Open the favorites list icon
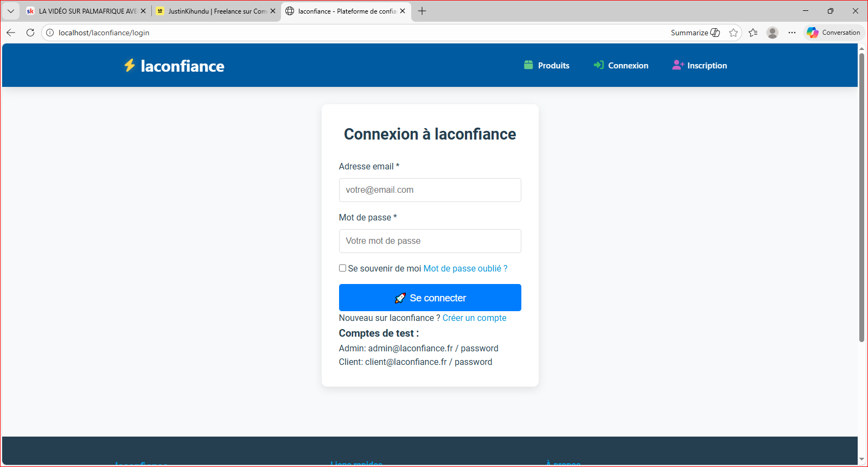 click(x=753, y=33)
